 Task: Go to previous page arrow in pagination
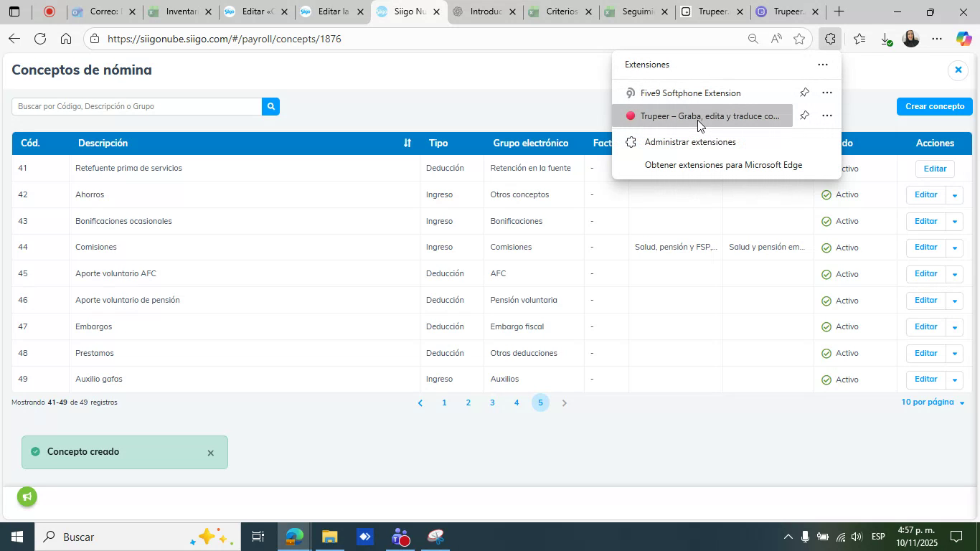420,403
